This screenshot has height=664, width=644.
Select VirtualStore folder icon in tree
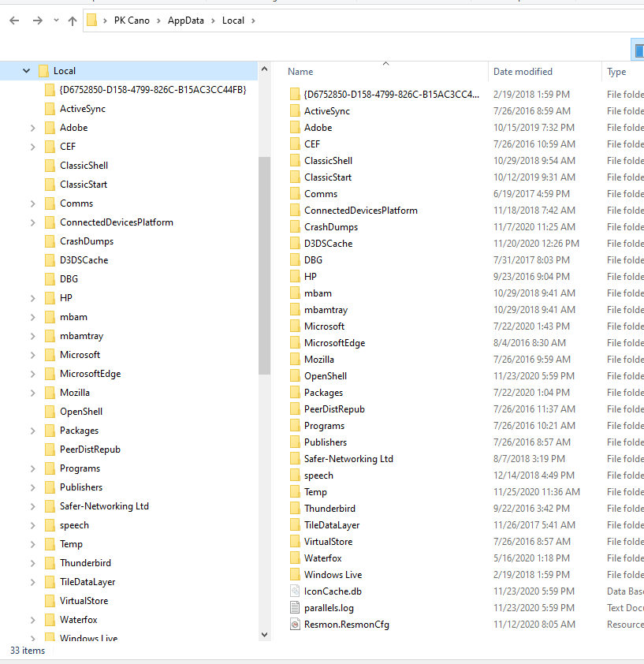click(x=50, y=602)
